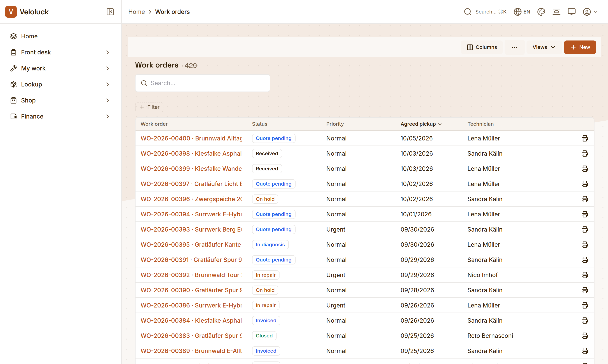Expand the Lookup section
The width and height of the screenshot is (608, 364).
(60, 84)
